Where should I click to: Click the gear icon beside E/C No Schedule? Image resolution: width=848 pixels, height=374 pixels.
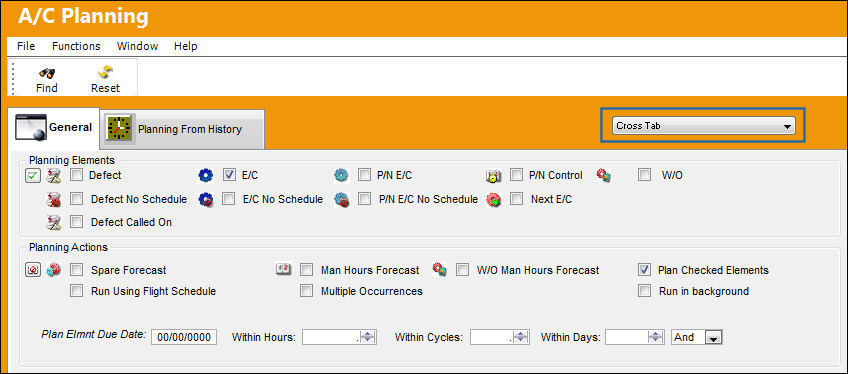coord(206,199)
